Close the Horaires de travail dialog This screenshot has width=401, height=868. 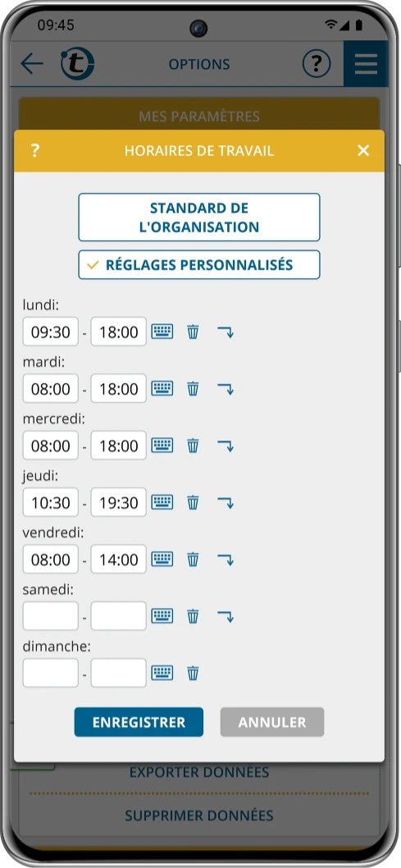363,151
